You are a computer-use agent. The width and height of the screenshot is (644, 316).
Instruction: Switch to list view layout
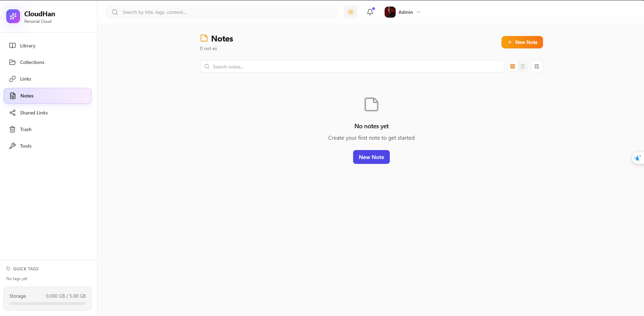pos(522,66)
